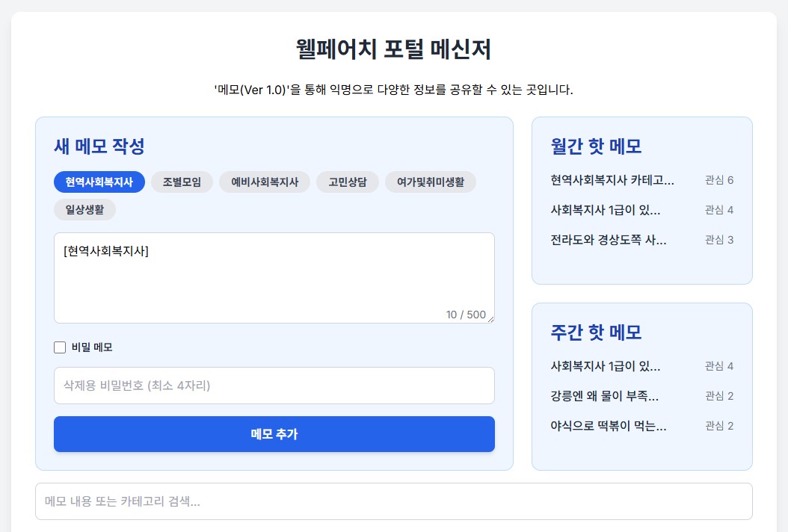
Task: Select the 여가및취미생활 category chip
Action: point(431,182)
